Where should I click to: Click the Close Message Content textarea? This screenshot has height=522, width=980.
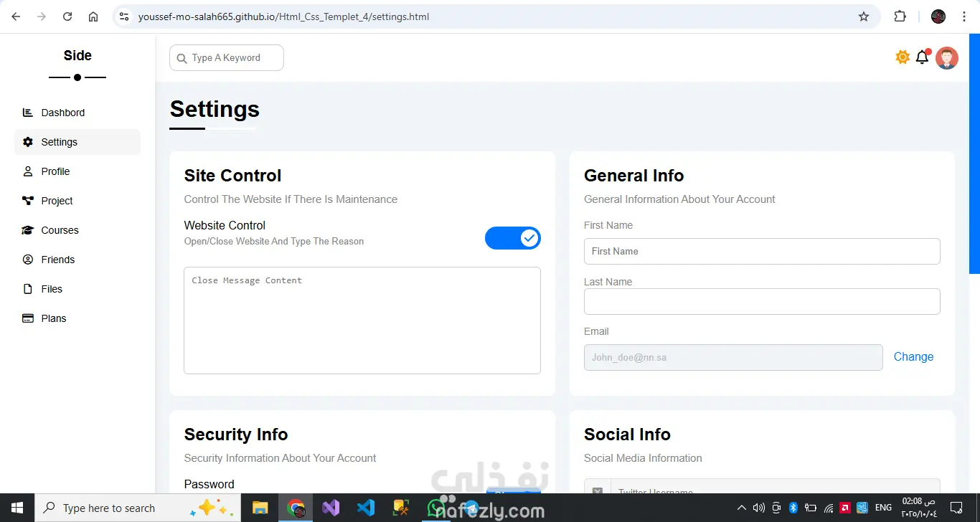(x=362, y=321)
